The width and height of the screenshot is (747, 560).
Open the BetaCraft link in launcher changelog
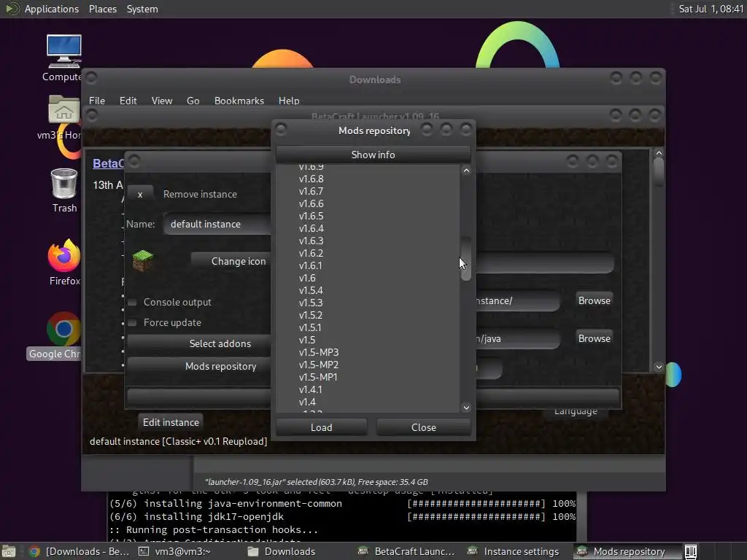109,163
